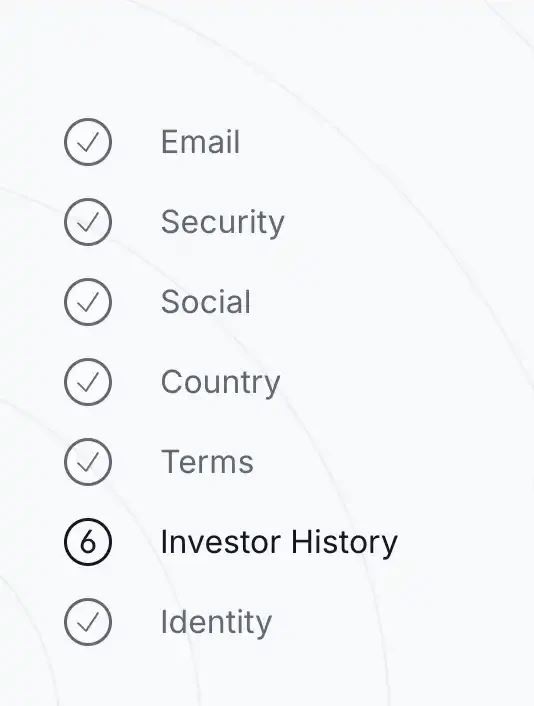Go to the Security step
This screenshot has width=534, height=706.
point(222,222)
